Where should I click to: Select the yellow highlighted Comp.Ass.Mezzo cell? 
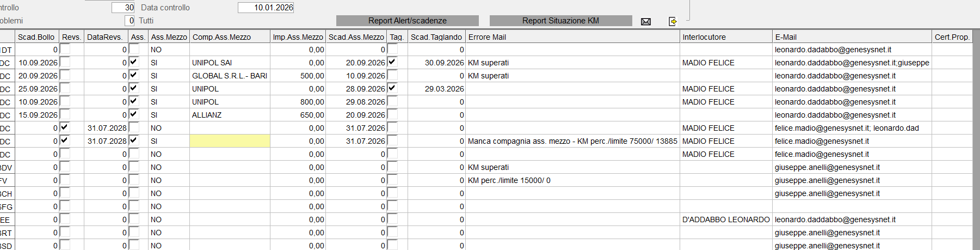tap(230, 141)
